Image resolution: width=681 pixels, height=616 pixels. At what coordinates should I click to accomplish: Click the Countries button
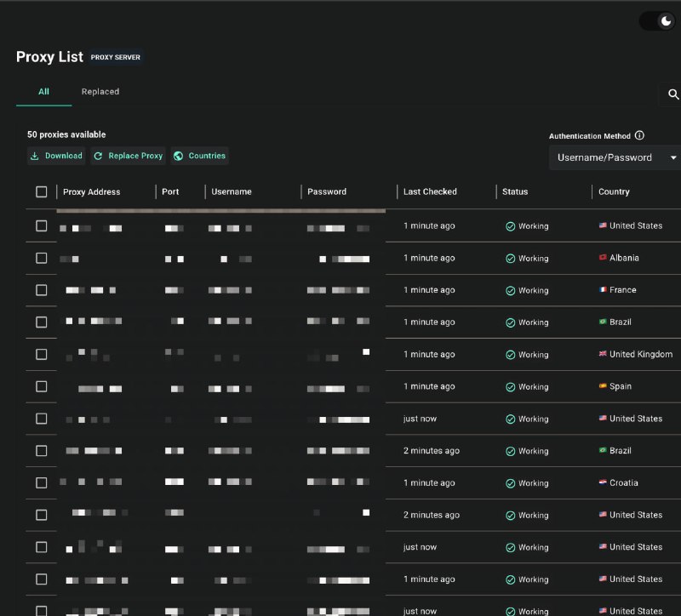click(200, 156)
